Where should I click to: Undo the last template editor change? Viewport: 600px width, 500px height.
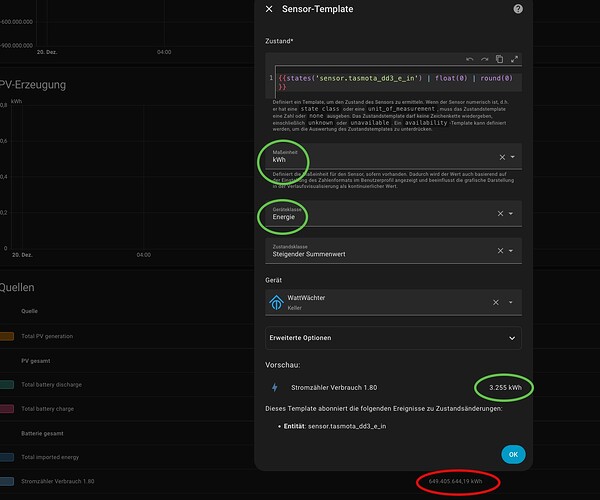tap(470, 59)
